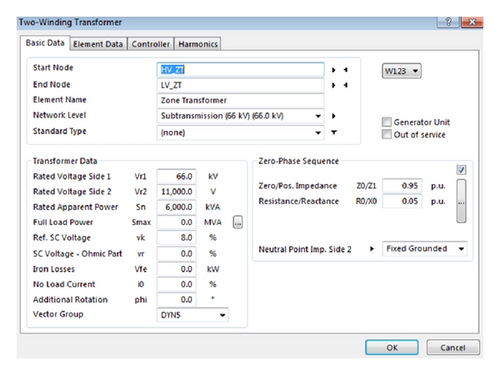The image size is (500, 375).
Task: Click arrow icon next to Network Level
Action: pyautogui.click(x=333, y=116)
